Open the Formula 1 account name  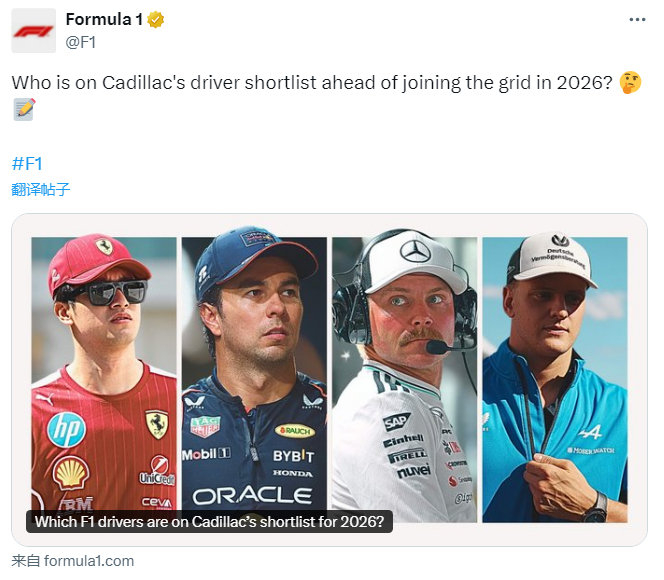tap(104, 20)
